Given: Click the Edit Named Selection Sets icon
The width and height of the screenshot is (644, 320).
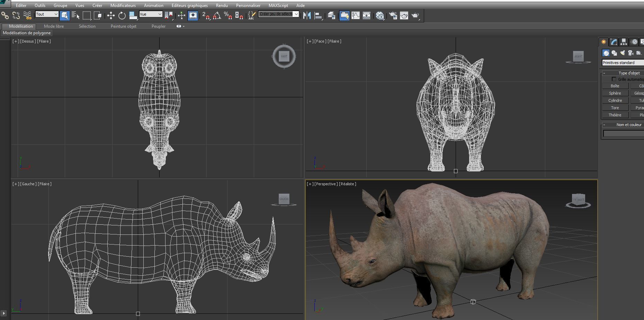Looking at the screenshot, I should [x=252, y=15].
